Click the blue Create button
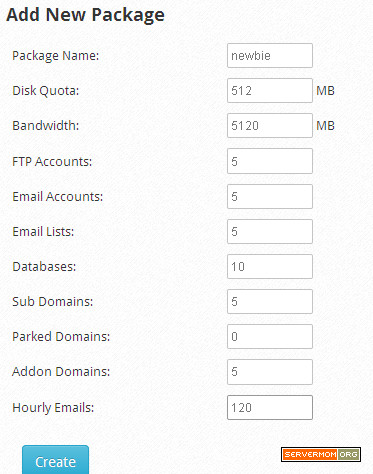 pos(55,460)
